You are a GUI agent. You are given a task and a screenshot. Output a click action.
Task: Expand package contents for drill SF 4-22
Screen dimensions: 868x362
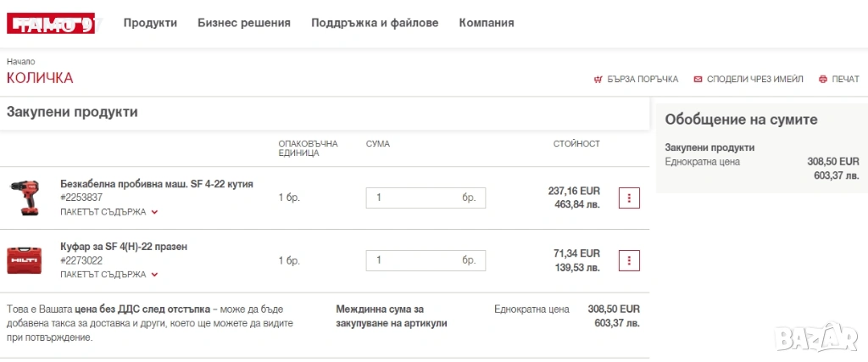(108, 212)
